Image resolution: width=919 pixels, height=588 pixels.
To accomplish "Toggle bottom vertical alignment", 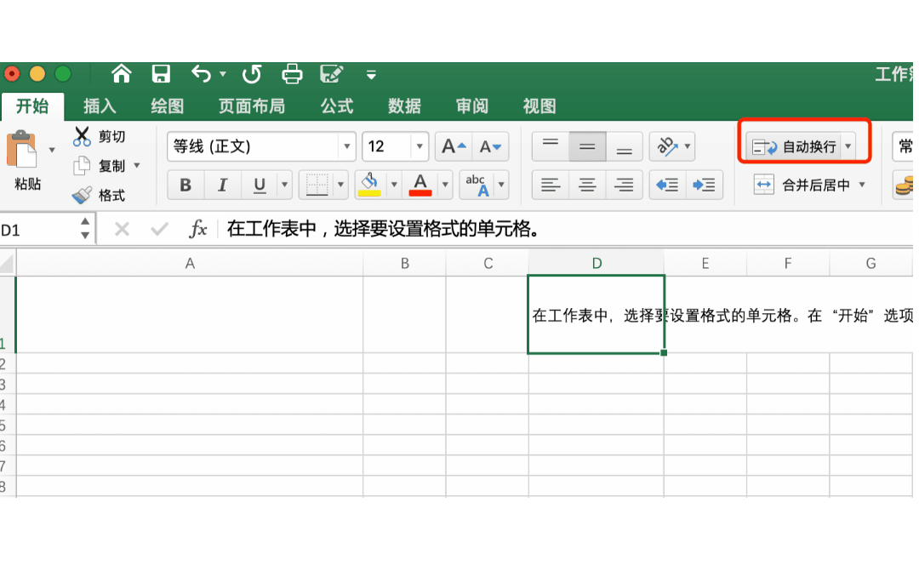I will point(625,146).
